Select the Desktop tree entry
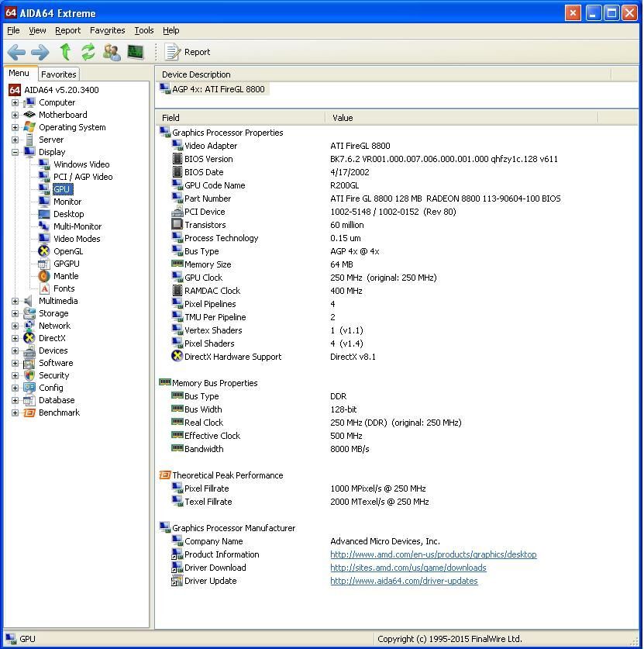644x649 pixels. pyautogui.click(x=68, y=214)
